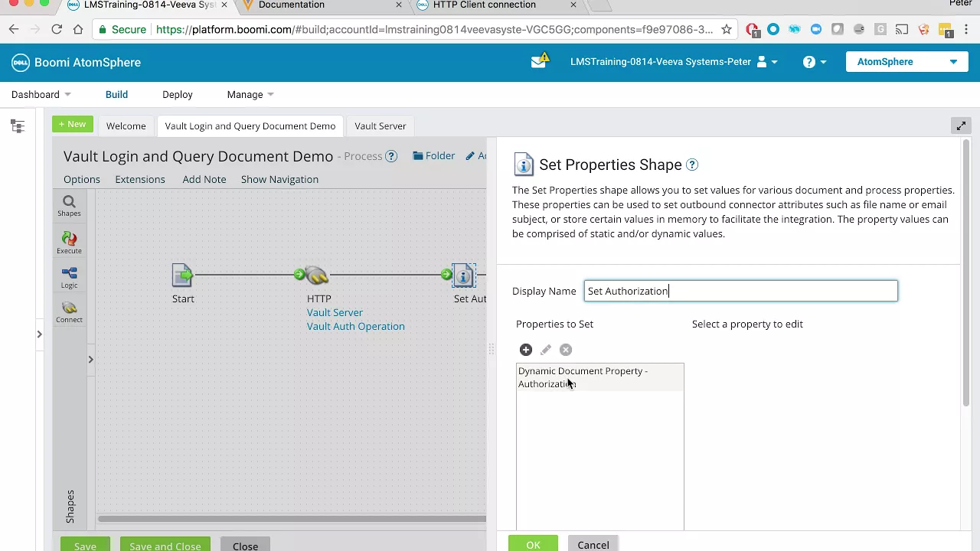Click Show Navigation
This screenshot has width=980, height=551.
pos(279,179)
